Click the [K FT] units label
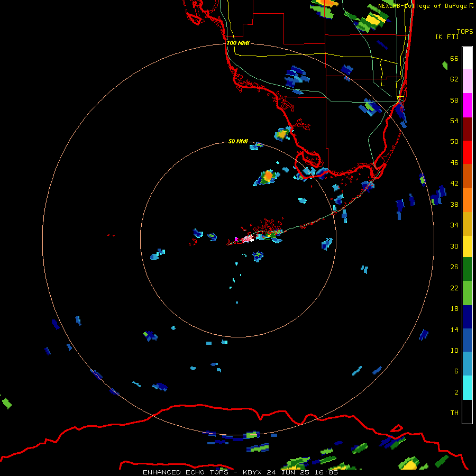Viewport: 476px width, 476px height. (447, 37)
